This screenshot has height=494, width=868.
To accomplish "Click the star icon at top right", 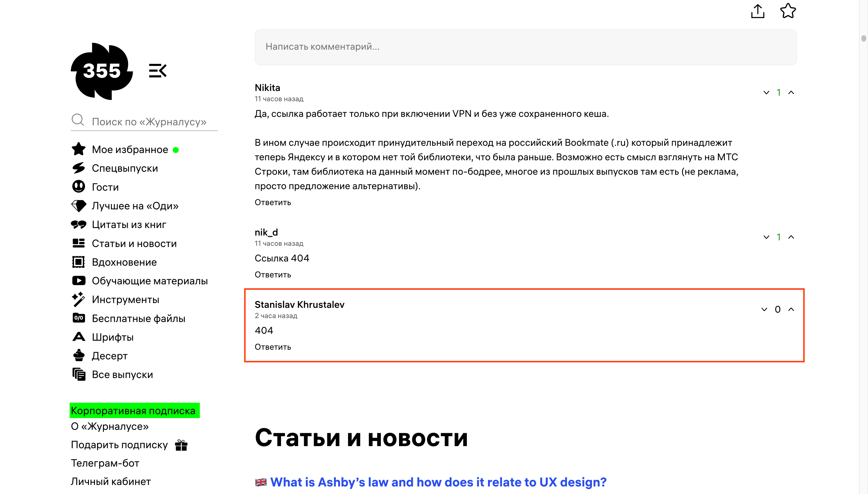I will pos(788,11).
